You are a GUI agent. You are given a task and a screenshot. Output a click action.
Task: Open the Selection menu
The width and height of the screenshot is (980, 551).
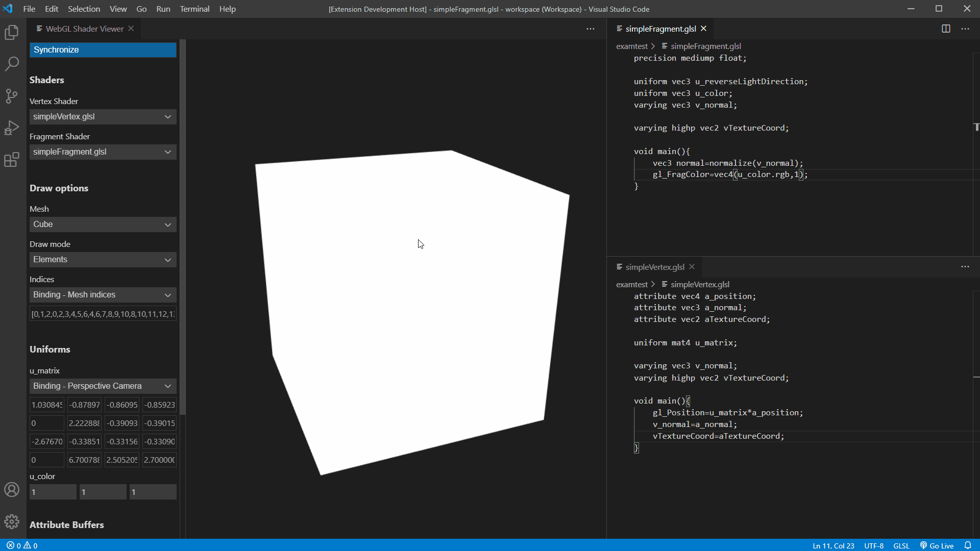[84, 9]
